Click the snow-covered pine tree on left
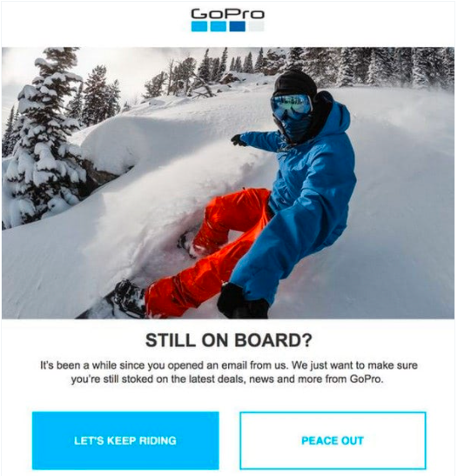The image size is (471, 476). click(45, 137)
